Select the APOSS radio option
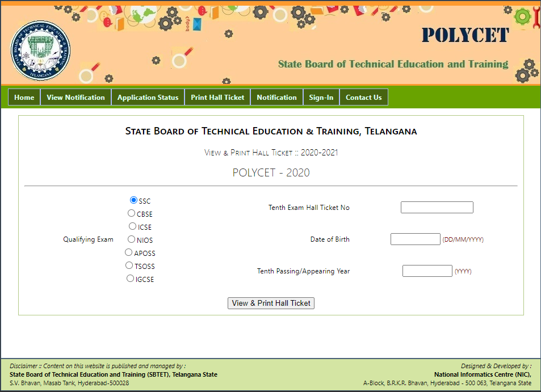541x392 pixels. [128, 252]
